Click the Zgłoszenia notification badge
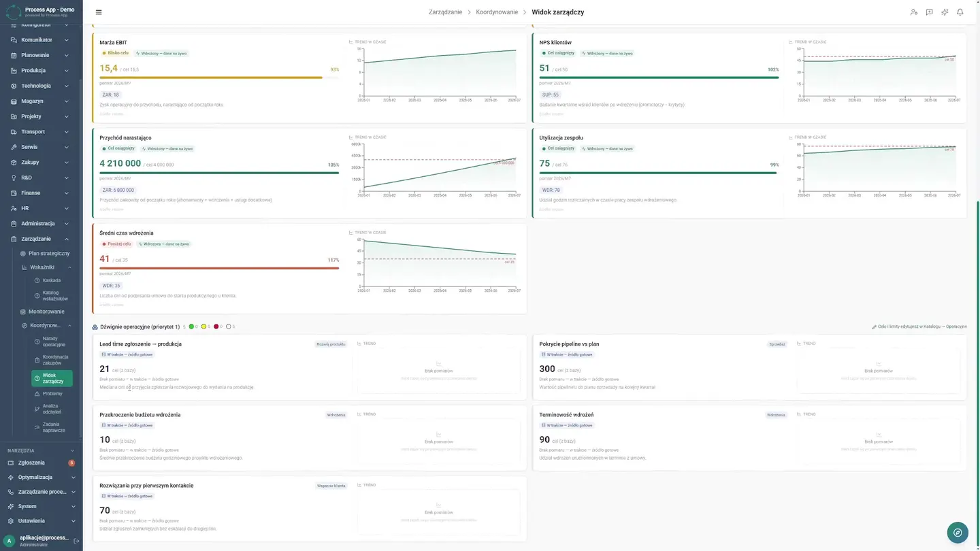 pyautogui.click(x=71, y=463)
